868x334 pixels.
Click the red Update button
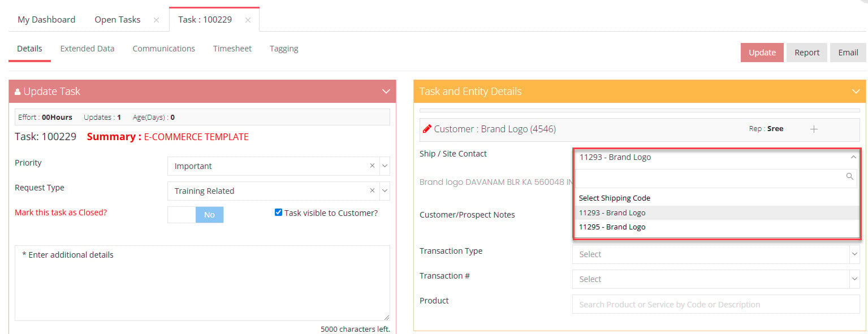point(762,53)
